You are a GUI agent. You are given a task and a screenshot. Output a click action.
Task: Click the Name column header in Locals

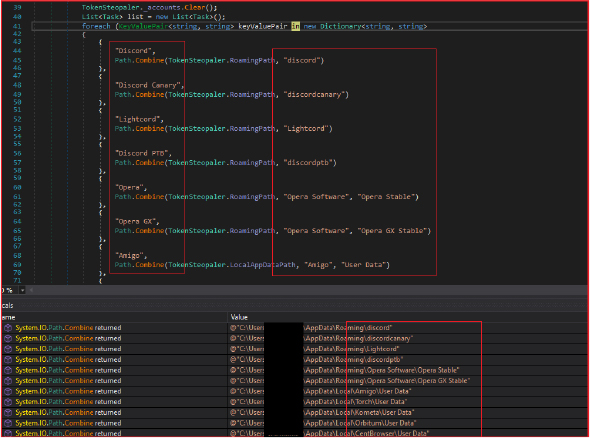point(8,317)
